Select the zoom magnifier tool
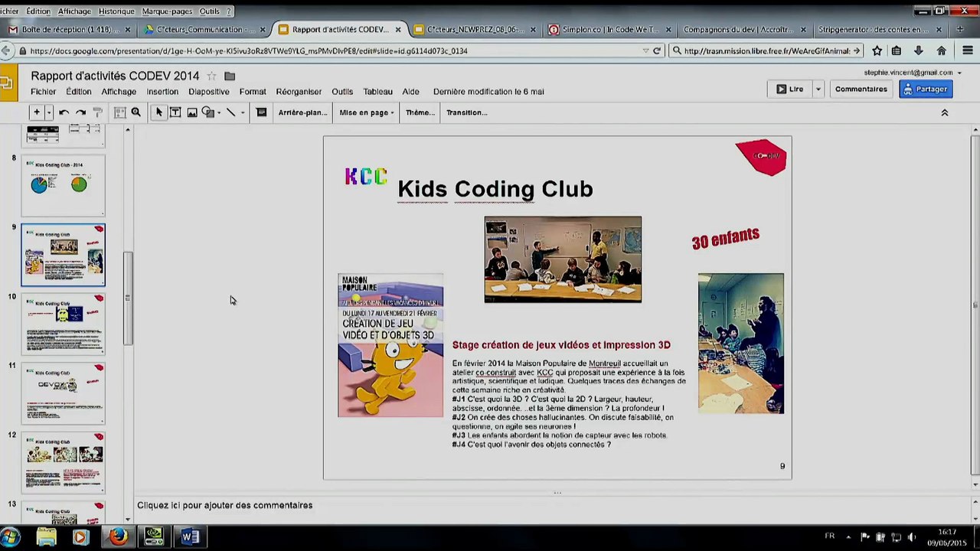The image size is (980, 551). pos(136,112)
